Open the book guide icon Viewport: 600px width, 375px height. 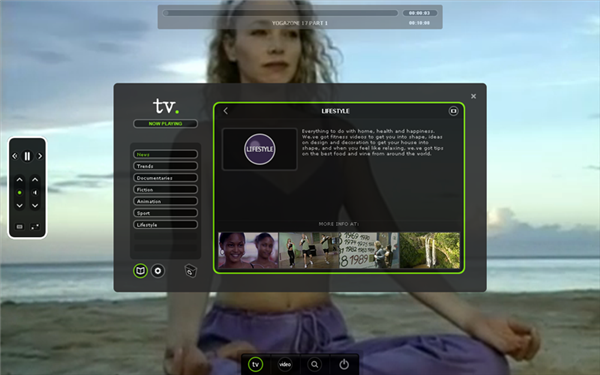point(140,271)
